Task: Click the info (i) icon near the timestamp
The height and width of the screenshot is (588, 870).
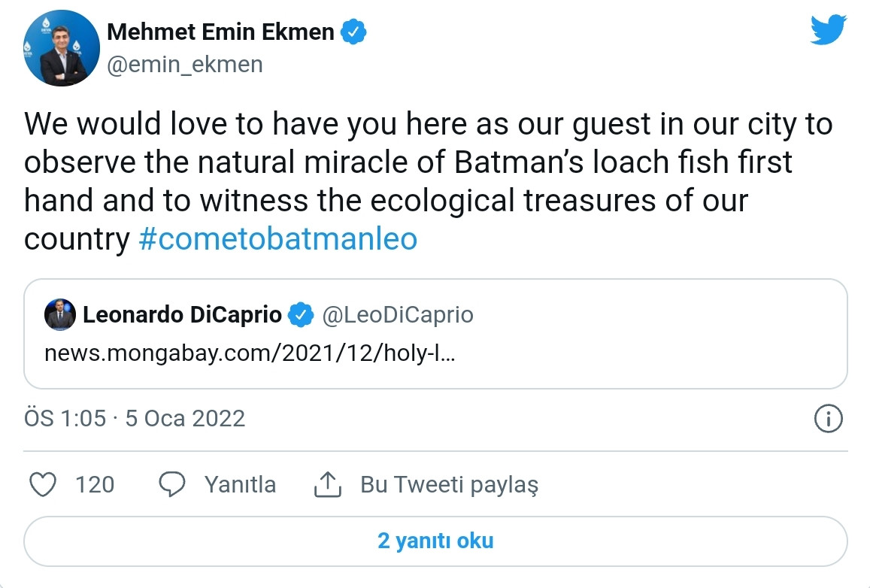Action: (x=828, y=419)
